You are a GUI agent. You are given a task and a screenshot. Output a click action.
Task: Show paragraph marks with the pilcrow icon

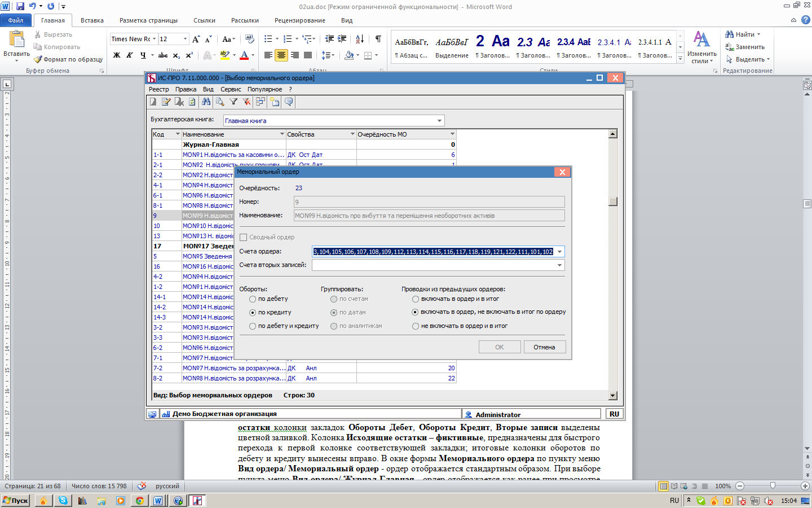click(x=378, y=39)
